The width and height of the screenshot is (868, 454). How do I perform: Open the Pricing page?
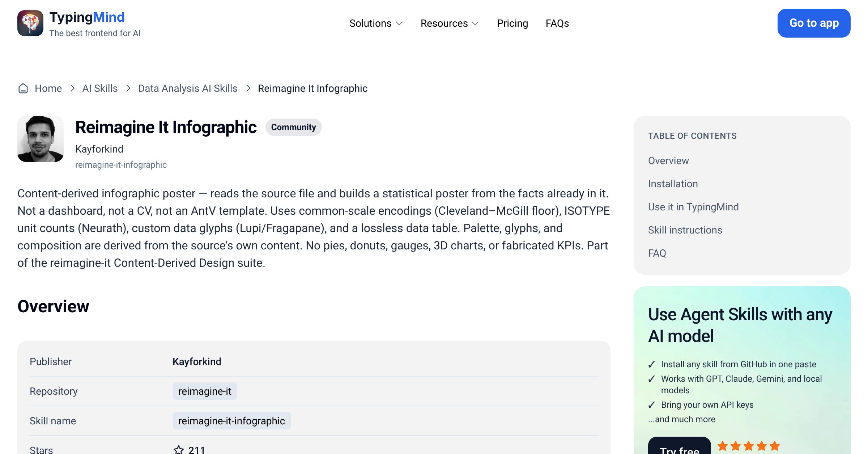[512, 23]
